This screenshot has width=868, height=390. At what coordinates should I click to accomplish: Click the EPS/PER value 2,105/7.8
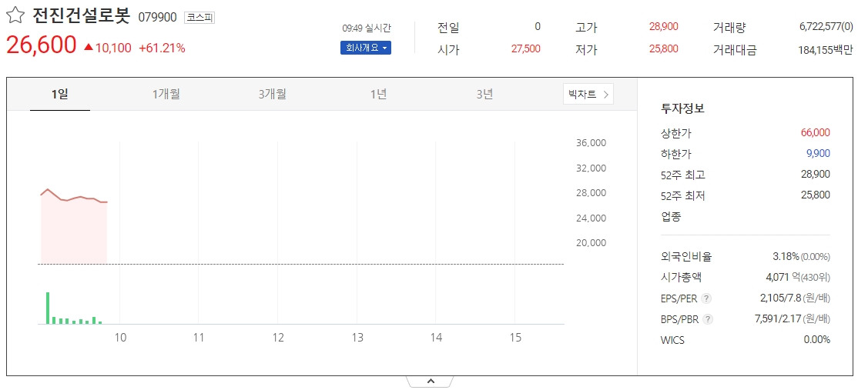point(780,298)
